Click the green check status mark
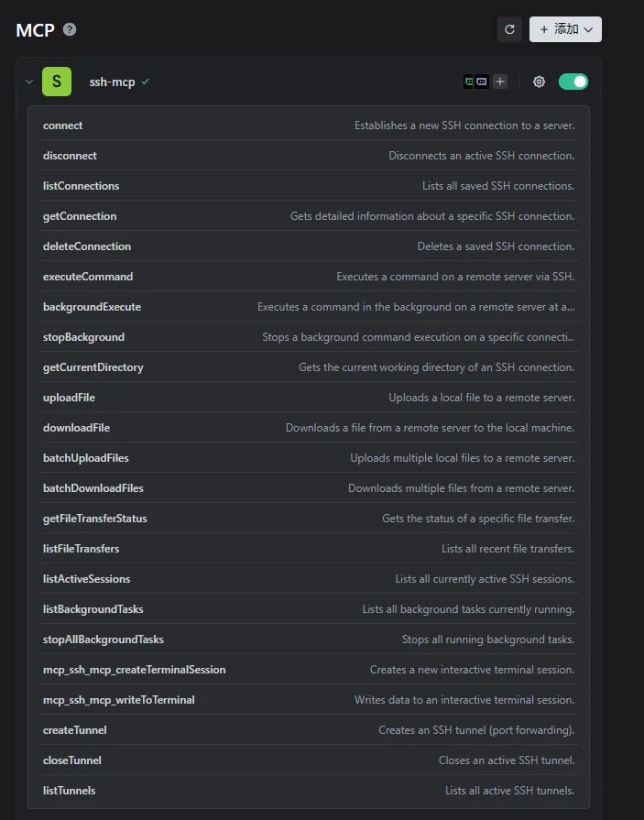The width and height of the screenshot is (644, 820). [x=146, y=82]
